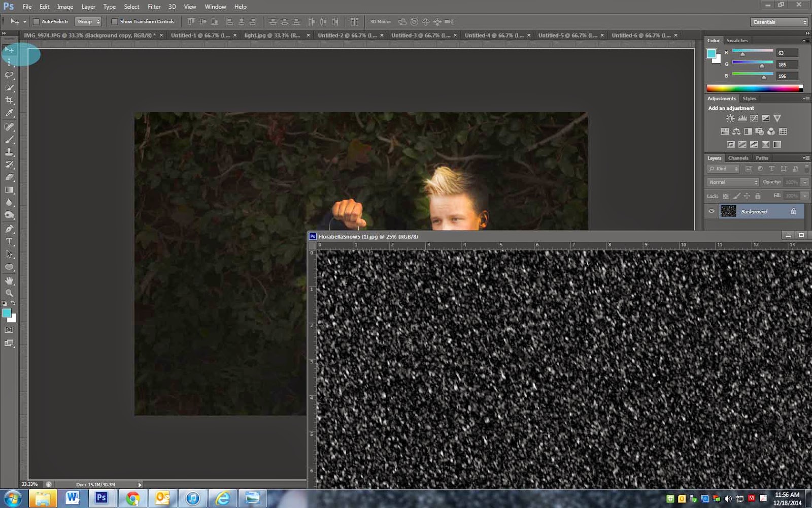Open the Essentials workspace dropdown
Viewport: 812px width, 508px height.
coord(779,22)
